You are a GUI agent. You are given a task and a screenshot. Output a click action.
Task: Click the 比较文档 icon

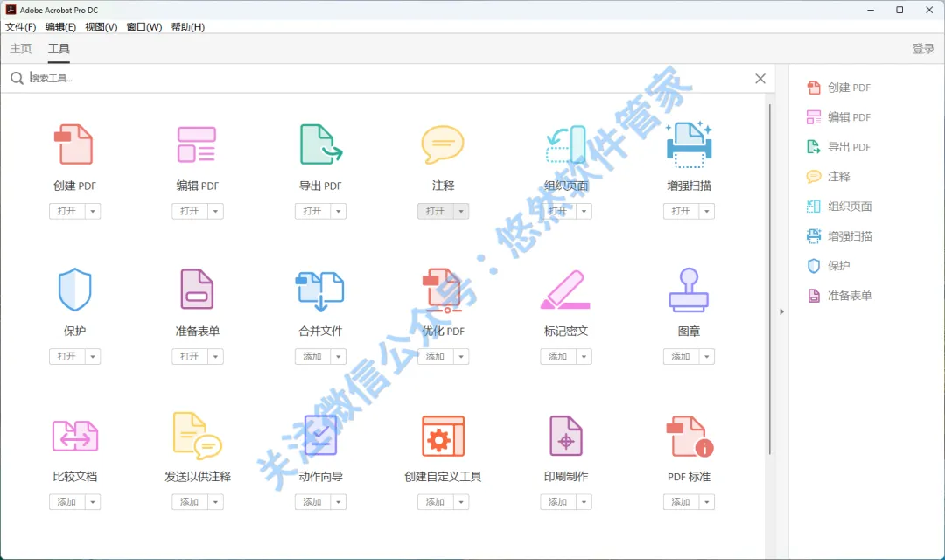pos(74,436)
